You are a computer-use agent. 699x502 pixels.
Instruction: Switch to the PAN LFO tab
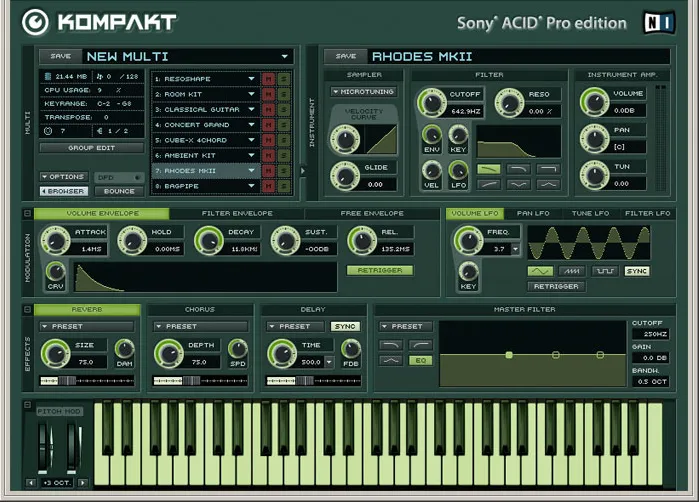tap(533, 213)
